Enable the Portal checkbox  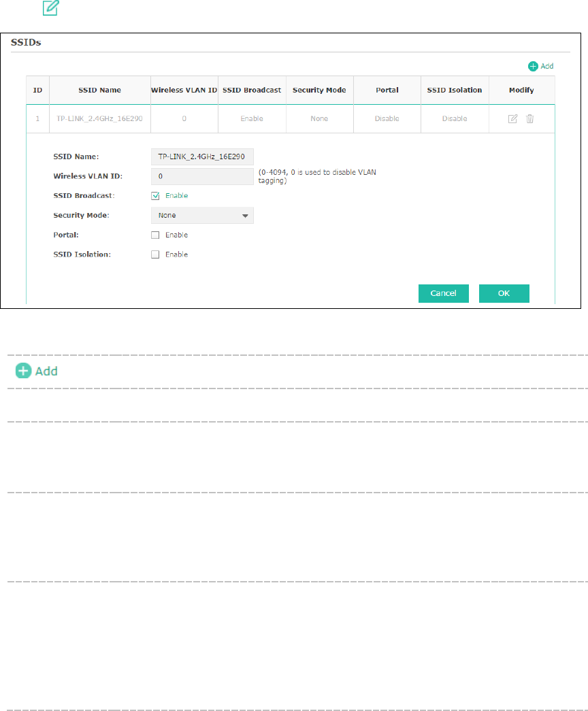(155, 235)
